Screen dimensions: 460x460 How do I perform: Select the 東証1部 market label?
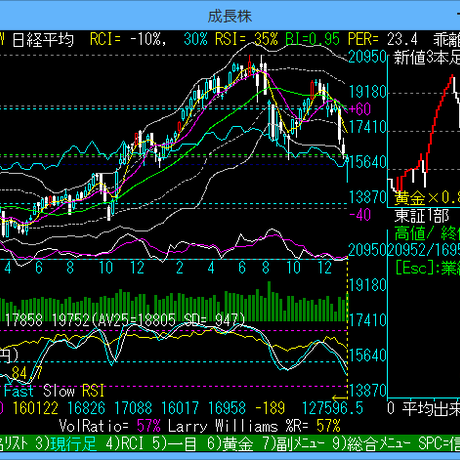pyautogui.click(x=422, y=216)
